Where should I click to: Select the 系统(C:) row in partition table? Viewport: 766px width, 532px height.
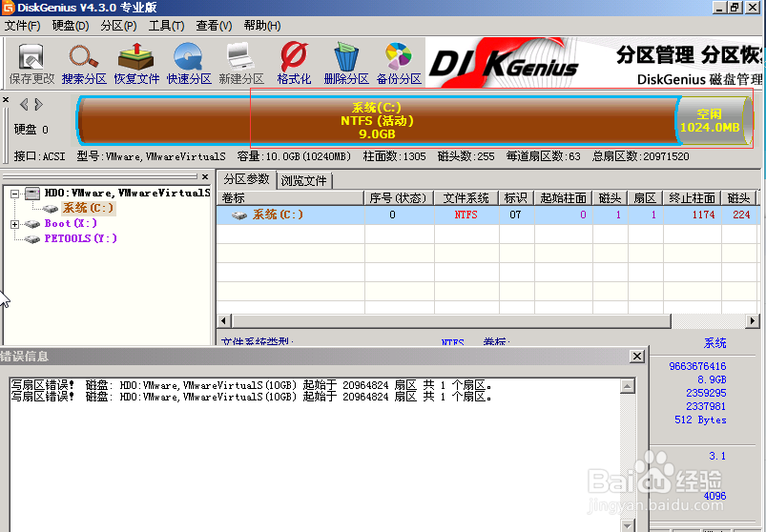click(488, 215)
